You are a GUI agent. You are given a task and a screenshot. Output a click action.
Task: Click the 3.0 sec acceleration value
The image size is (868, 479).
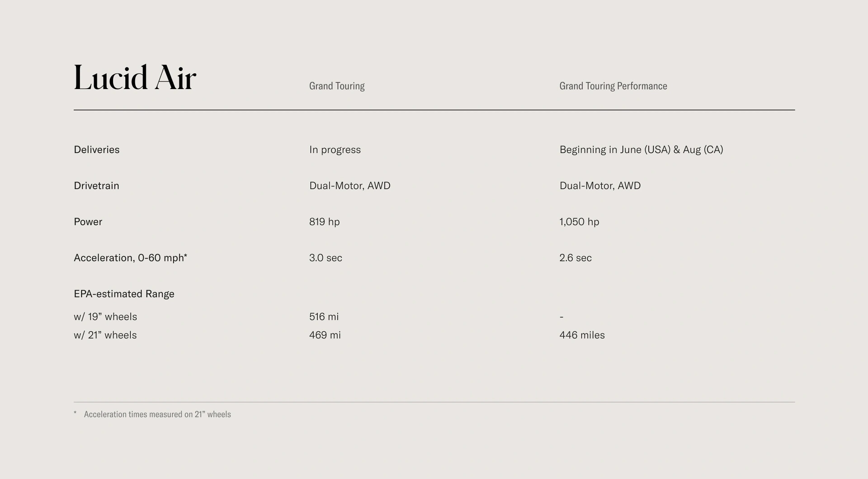click(x=325, y=258)
